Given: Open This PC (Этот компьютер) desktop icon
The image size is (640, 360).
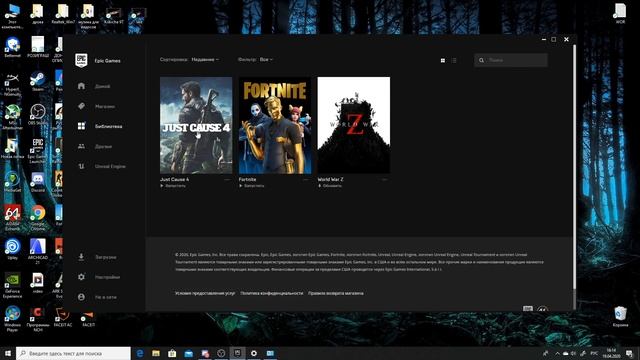Looking at the screenshot, I should [12, 16].
